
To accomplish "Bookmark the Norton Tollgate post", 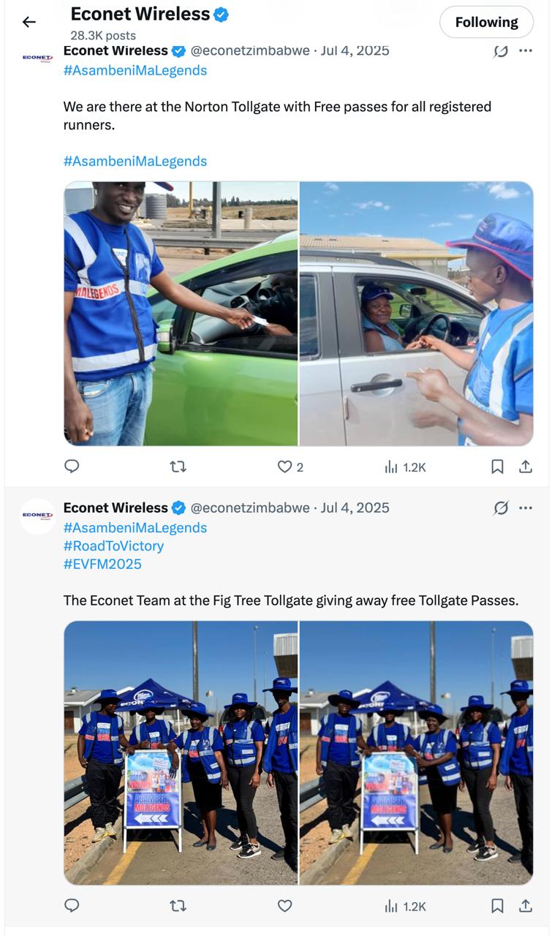I will (x=497, y=467).
